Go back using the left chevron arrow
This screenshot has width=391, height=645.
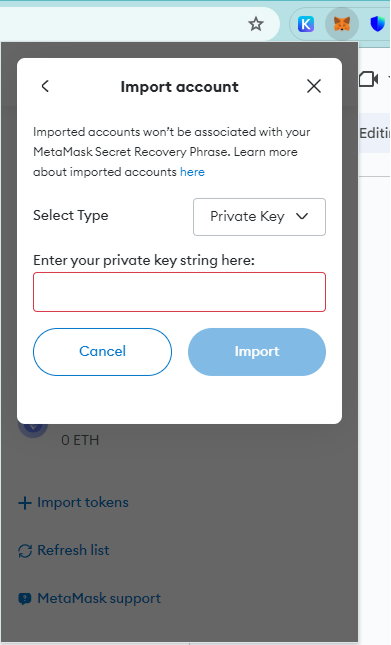tap(45, 86)
